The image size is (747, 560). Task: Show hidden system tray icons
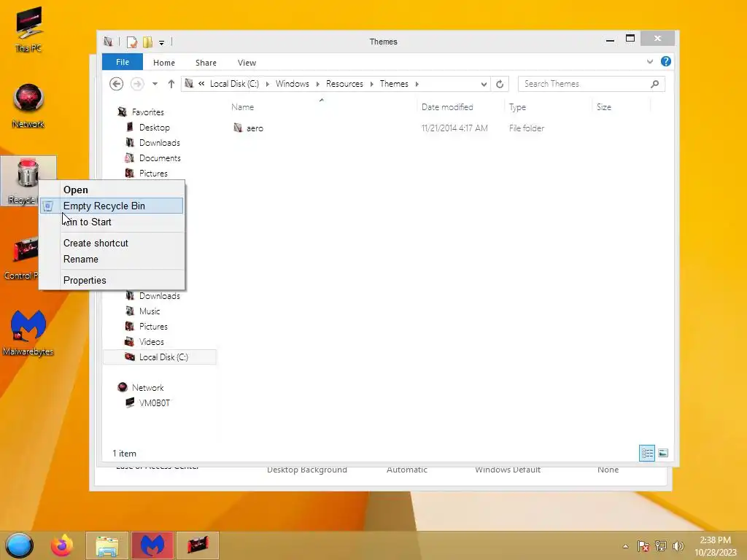click(x=625, y=546)
